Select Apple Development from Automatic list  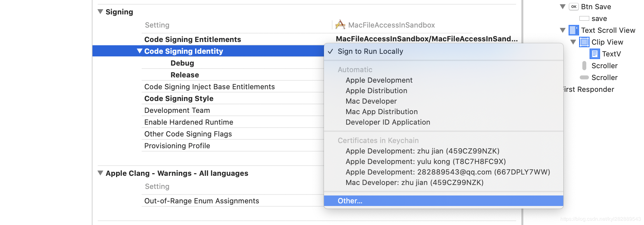coord(379,80)
